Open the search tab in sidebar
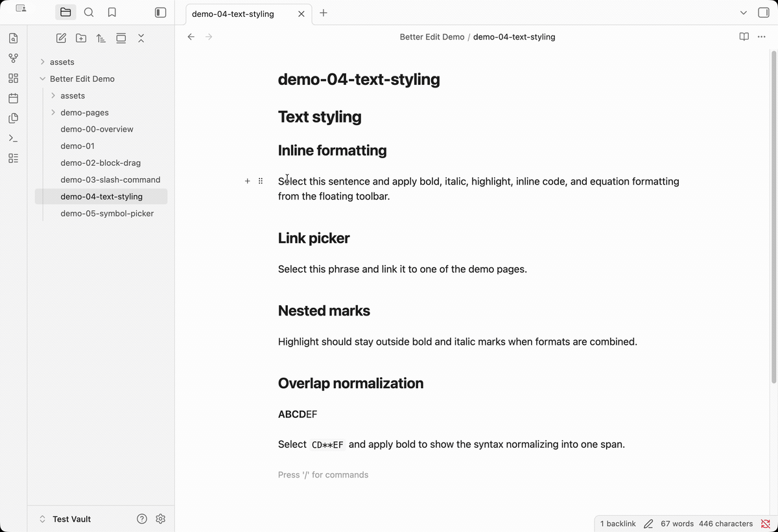The width and height of the screenshot is (778, 532). tap(89, 12)
